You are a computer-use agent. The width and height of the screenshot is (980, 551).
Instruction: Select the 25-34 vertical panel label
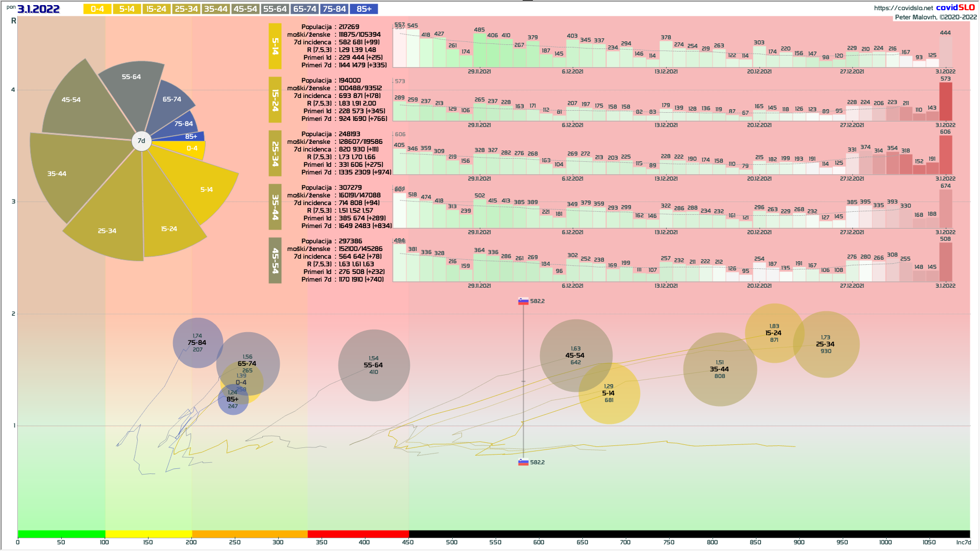pos(275,153)
